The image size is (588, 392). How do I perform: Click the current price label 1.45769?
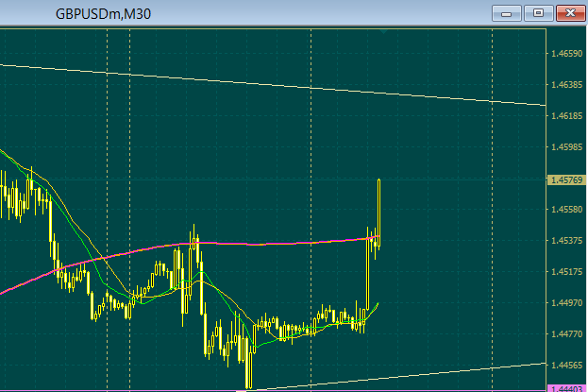(x=566, y=180)
